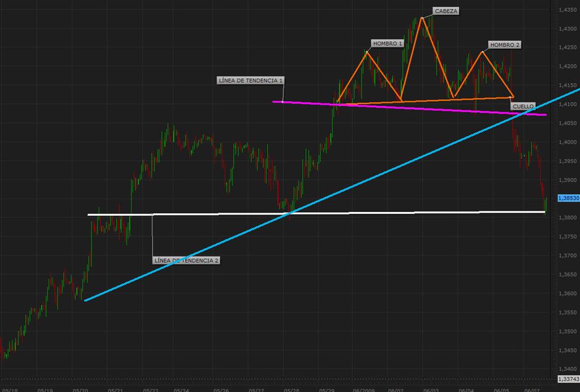Click the HOMBRO 1 label

tap(387, 44)
